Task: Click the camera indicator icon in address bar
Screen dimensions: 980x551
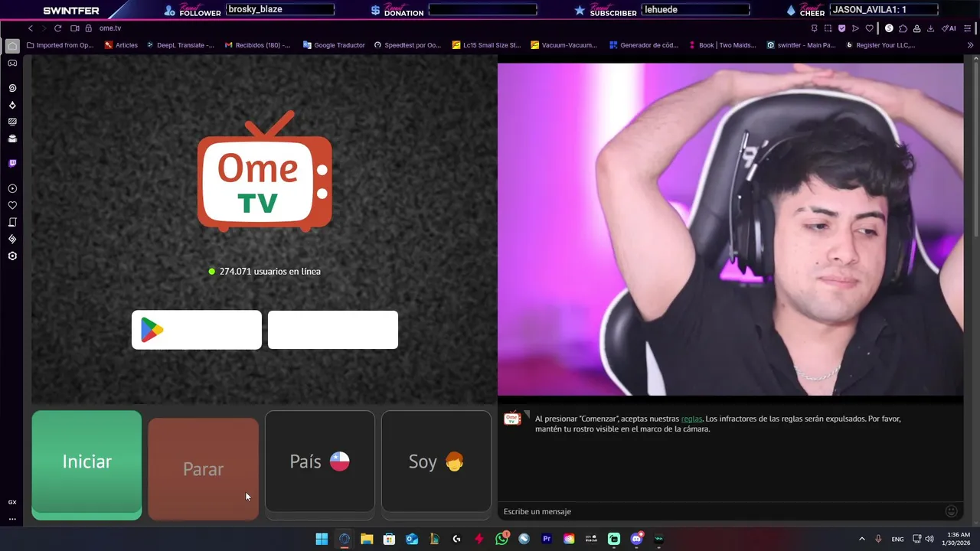Action: click(x=75, y=28)
